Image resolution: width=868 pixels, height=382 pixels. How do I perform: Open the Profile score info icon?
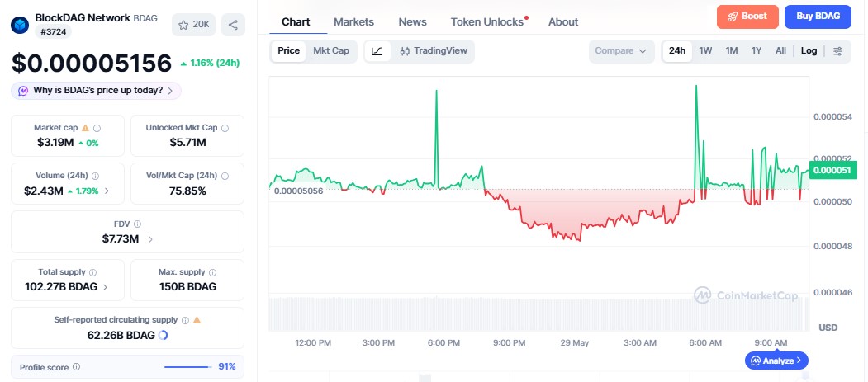coord(76,366)
